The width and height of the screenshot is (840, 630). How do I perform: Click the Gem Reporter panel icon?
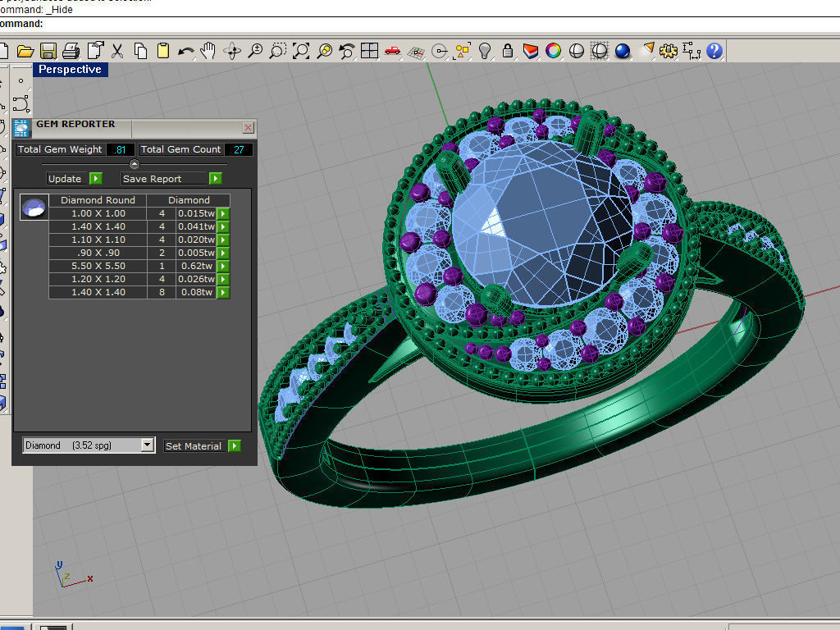point(21,129)
